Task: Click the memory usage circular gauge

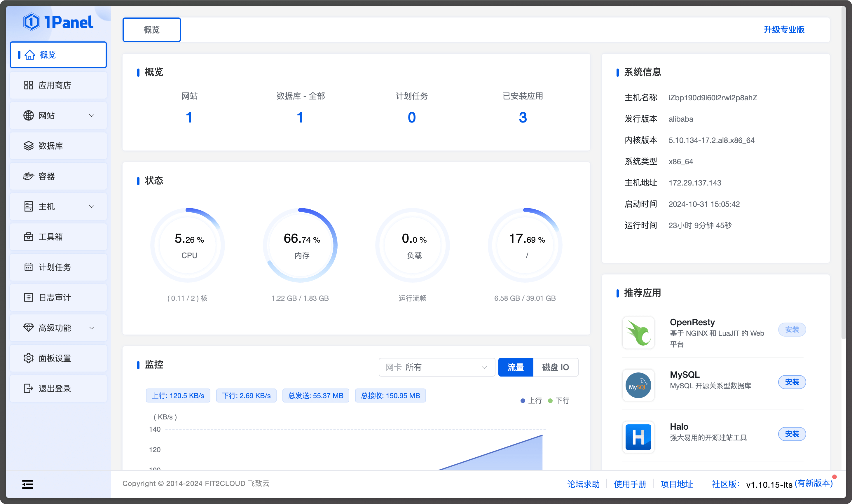Action: 300,245
